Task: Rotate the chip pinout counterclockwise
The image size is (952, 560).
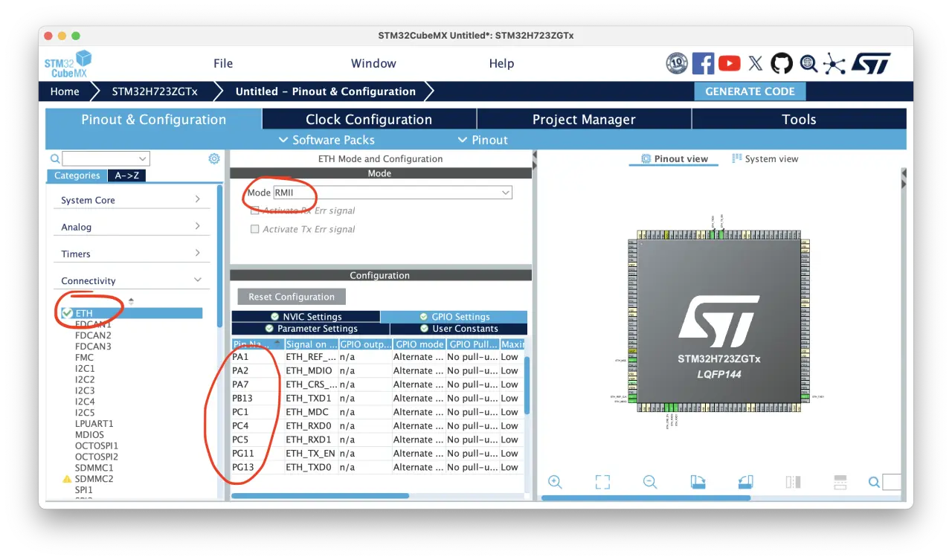Action: coord(745,482)
